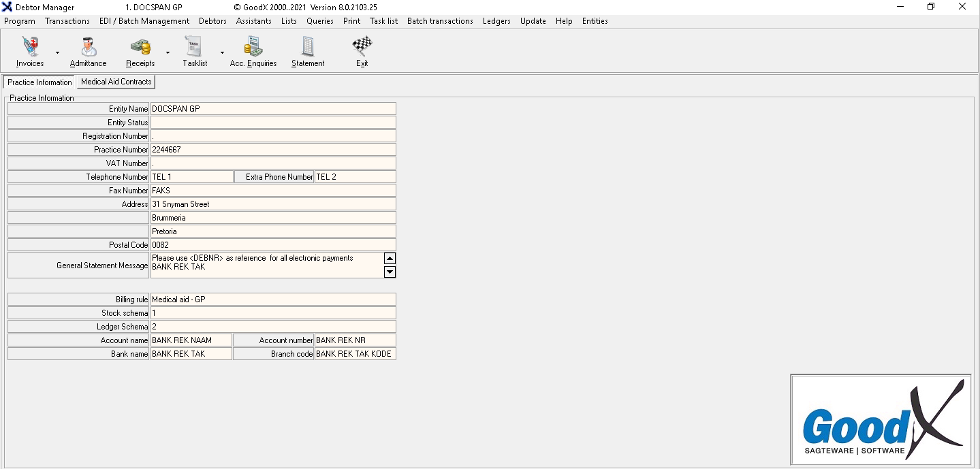980x469 pixels.
Task: Click the GoodX logo image
Action: (x=881, y=419)
